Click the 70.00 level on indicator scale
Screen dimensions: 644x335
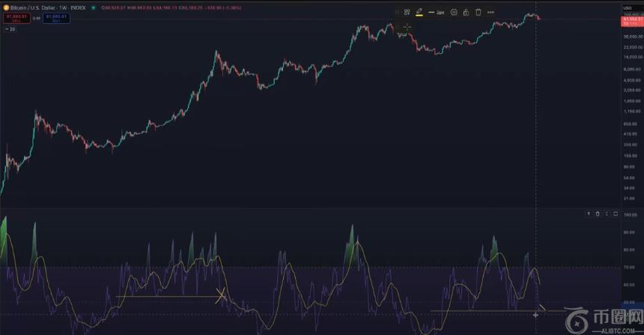[629, 268]
